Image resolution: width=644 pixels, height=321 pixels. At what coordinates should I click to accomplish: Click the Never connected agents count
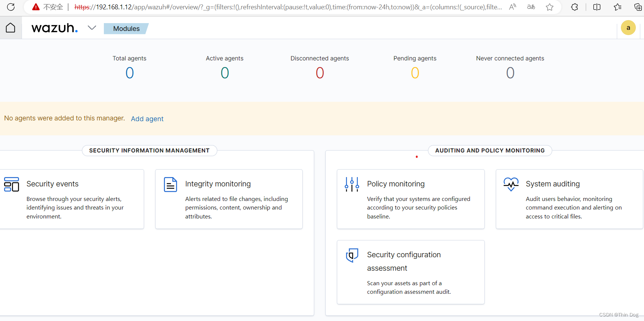[x=510, y=73]
